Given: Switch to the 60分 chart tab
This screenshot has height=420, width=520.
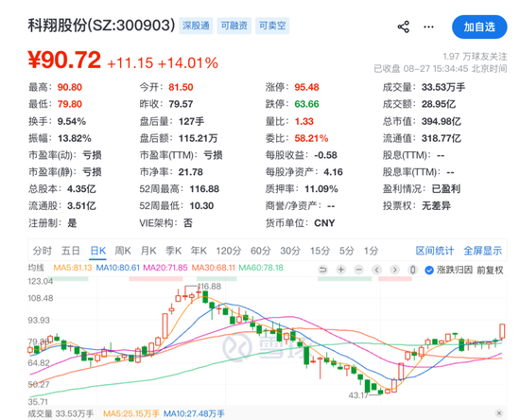Looking at the screenshot, I should point(261,251).
